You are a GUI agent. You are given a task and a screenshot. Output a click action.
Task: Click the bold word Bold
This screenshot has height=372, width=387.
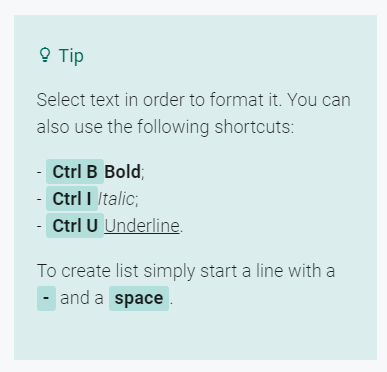pos(122,172)
